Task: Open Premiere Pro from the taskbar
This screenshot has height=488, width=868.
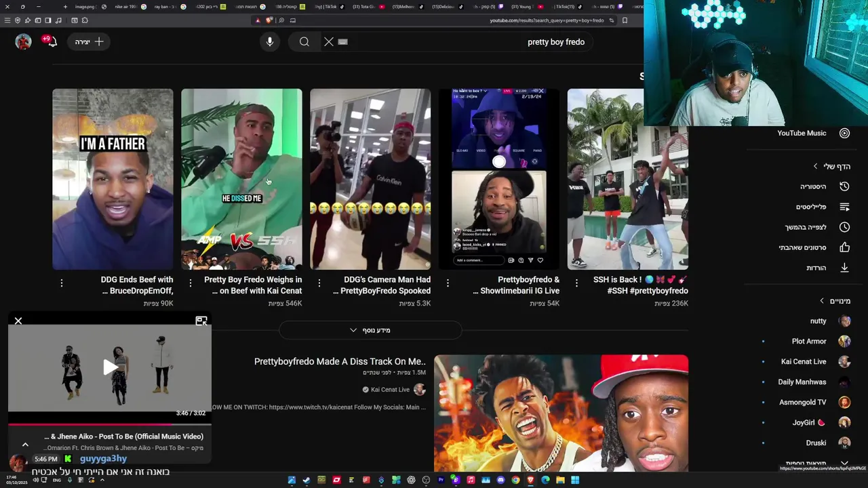Action: click(x=441, y=480)
